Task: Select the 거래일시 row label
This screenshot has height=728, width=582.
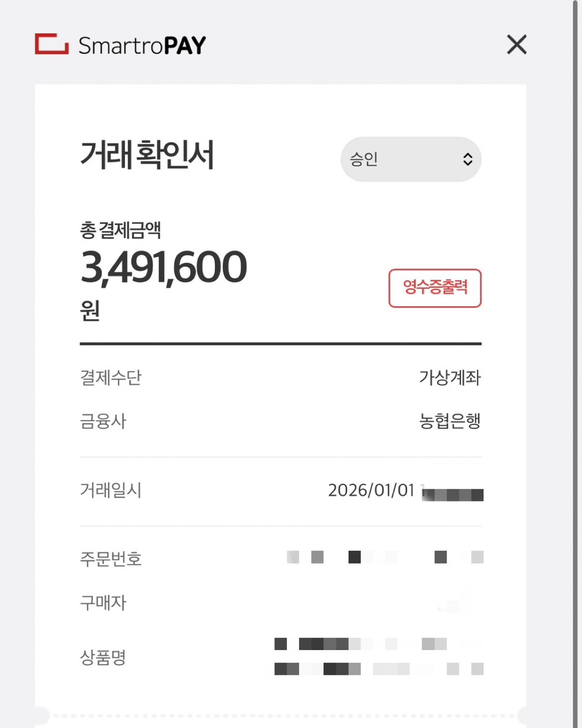Action: click(111, 490)
